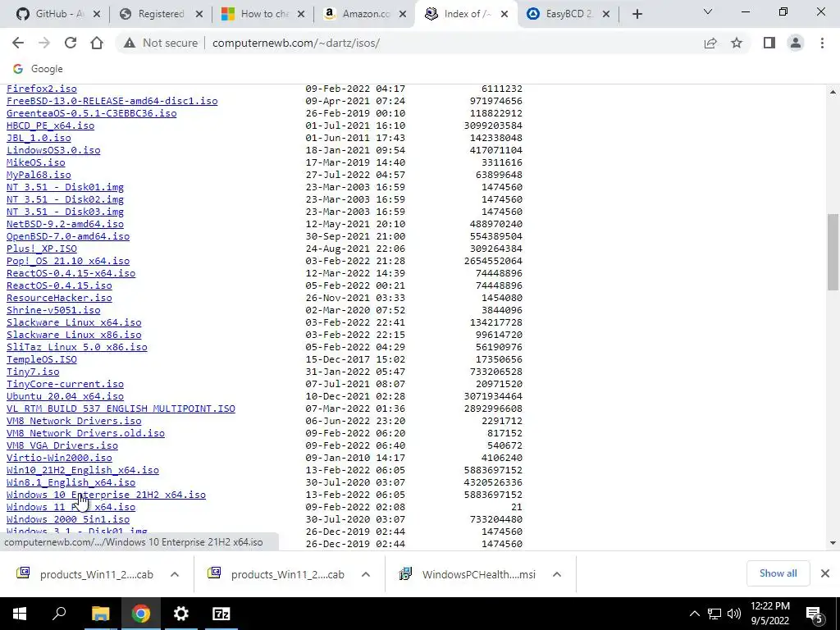Show hidden system tray icons
The width and height of the screenshot is (840, 630).
tap(694, 614)
